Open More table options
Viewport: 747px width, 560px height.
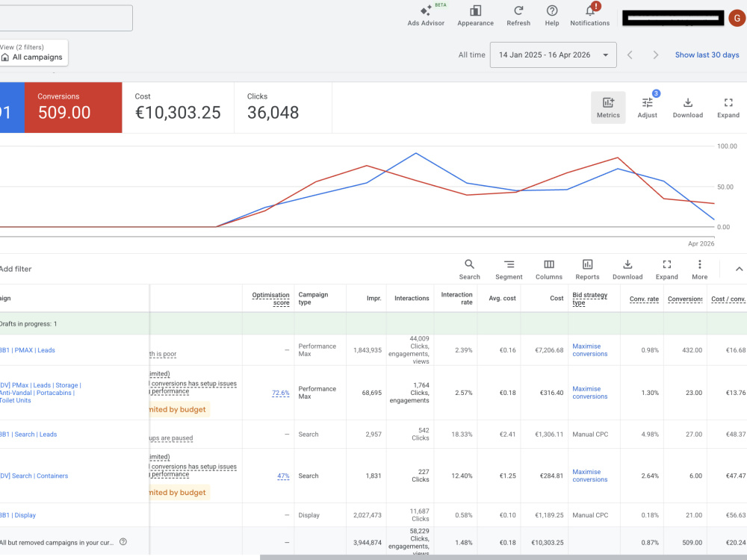(x=699, y=270)
